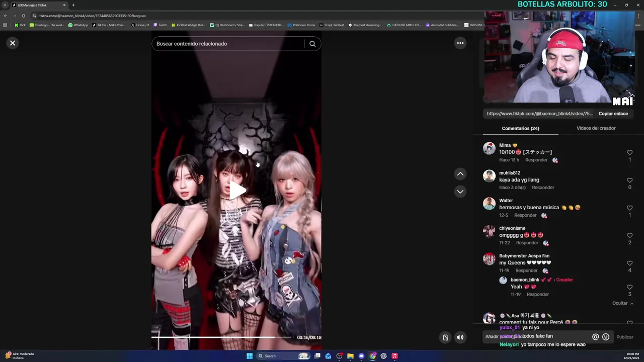
Task: Like muhlis812's comment
Action: pos(629,180)
